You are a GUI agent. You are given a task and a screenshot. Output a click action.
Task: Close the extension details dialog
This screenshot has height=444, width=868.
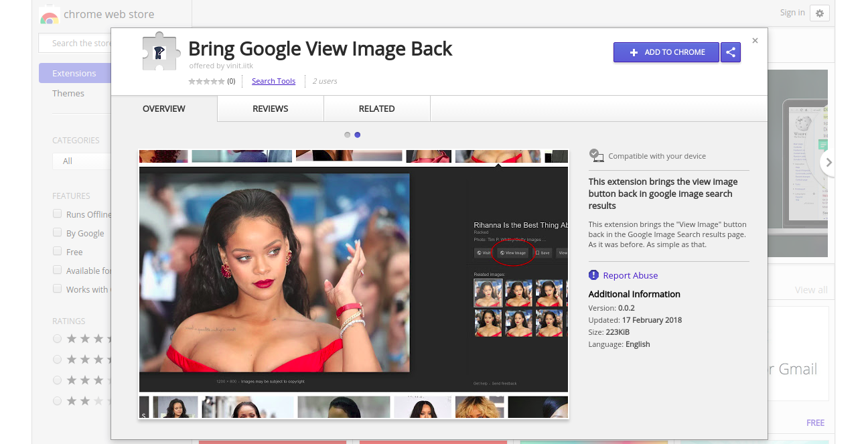(755, 41)
